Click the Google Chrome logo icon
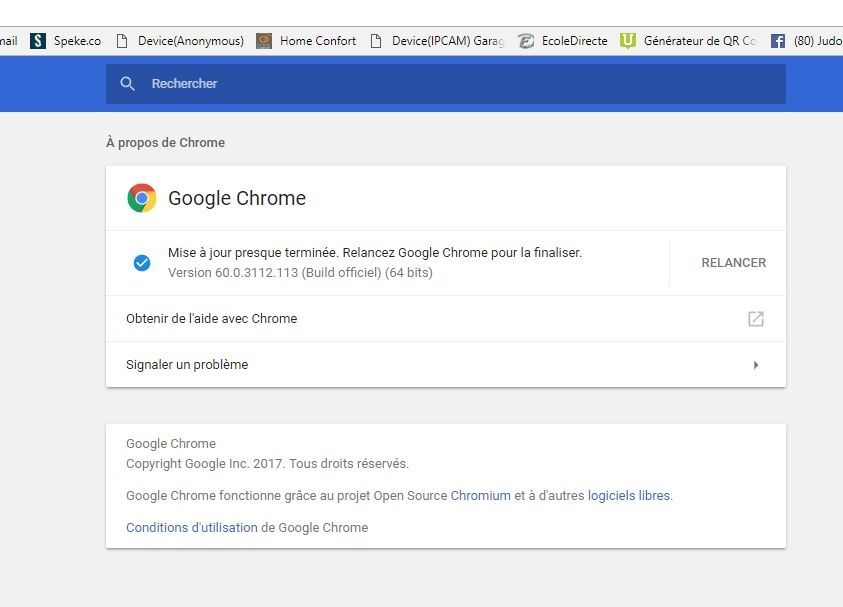Image resolution: width=843 pixels, height=607 pixels. pyautogui.click(x=142, y=198)
